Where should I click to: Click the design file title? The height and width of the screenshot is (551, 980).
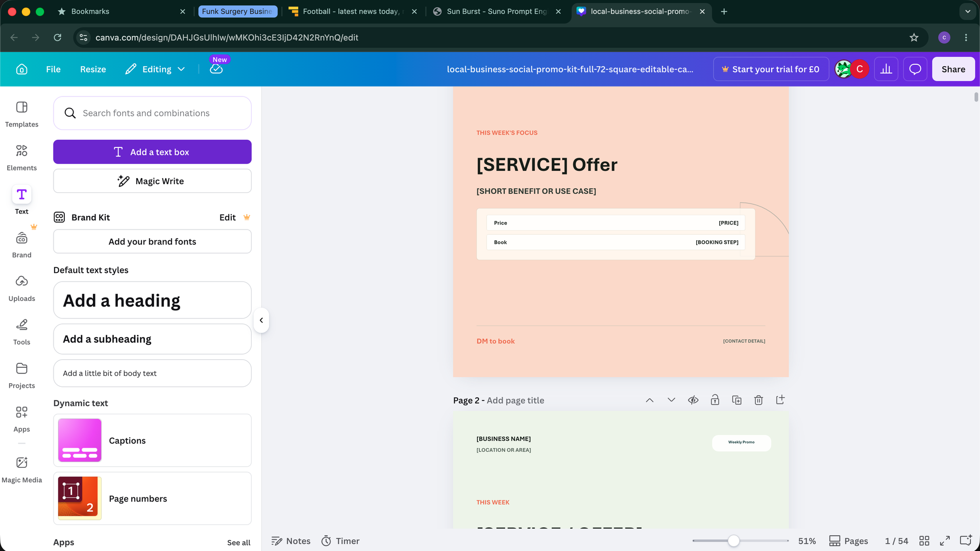coord(570,69)
